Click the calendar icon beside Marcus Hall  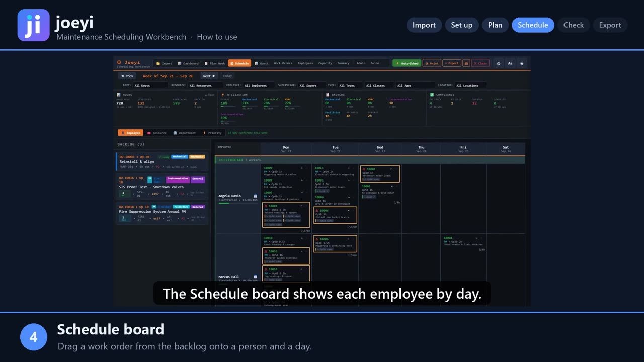click(x=255, y=277)
